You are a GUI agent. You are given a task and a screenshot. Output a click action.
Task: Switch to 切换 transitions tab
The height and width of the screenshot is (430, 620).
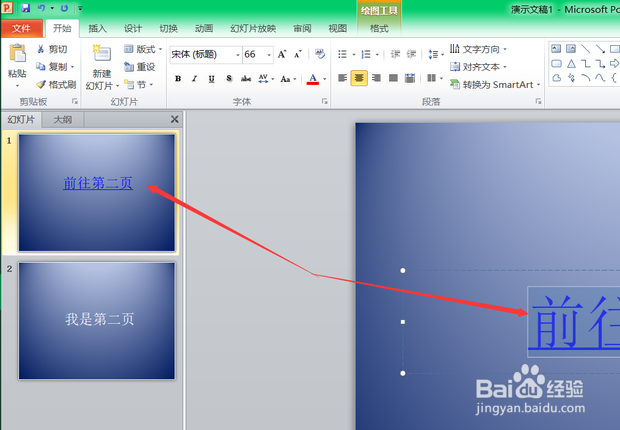(x=168, y=28)
